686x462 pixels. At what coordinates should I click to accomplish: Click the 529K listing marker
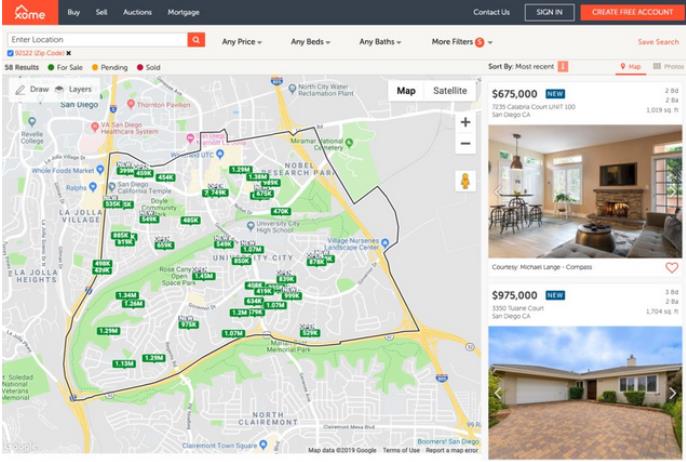click(310, 333)
